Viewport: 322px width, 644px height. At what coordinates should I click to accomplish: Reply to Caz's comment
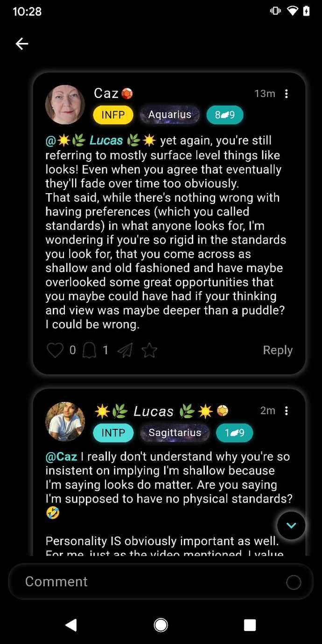(x=278, y=350)
